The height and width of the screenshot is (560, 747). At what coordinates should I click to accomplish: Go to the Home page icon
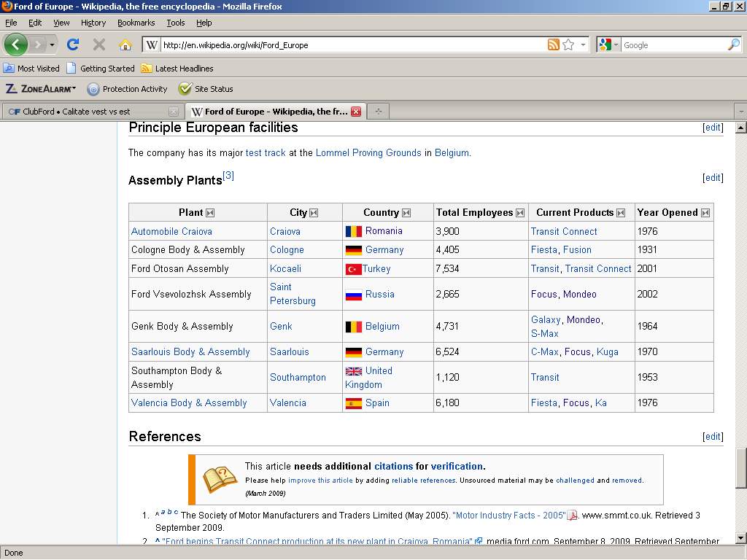click(125, 44)
